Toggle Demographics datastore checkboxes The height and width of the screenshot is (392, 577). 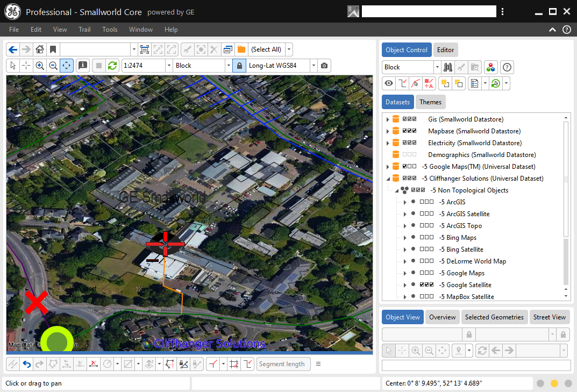coord(409,154)
